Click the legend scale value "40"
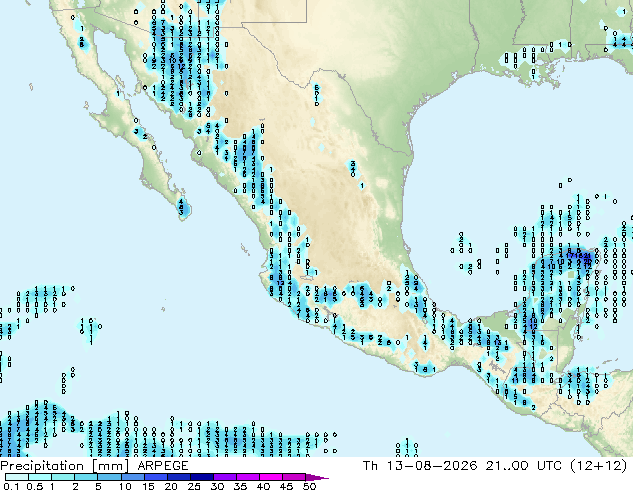The height and width of the screenshot is (490, 634). coord(263,486)
